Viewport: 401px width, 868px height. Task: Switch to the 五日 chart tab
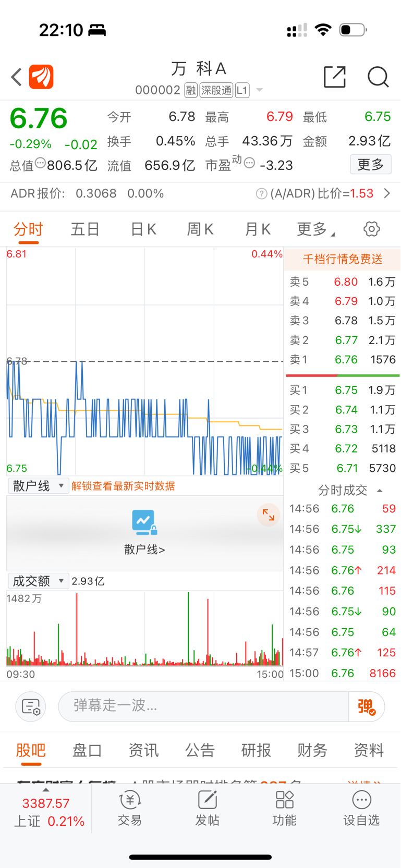pos(85,229)
